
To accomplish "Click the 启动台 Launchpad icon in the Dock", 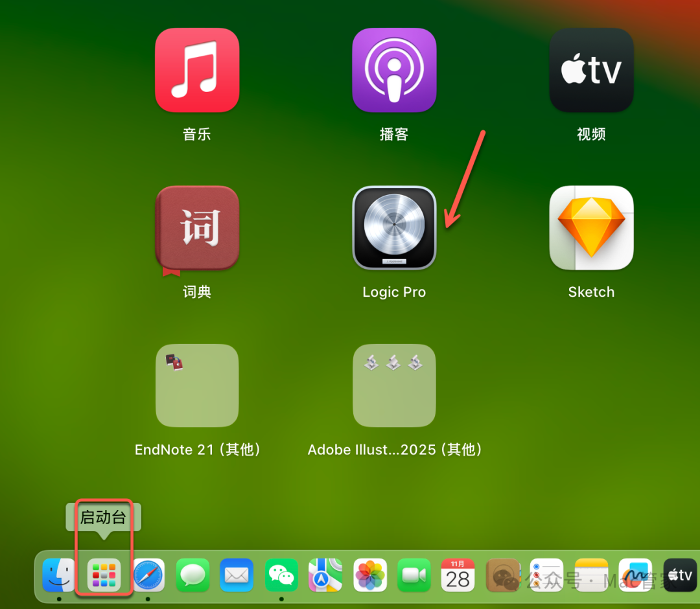I will click(x=104, y=575).
